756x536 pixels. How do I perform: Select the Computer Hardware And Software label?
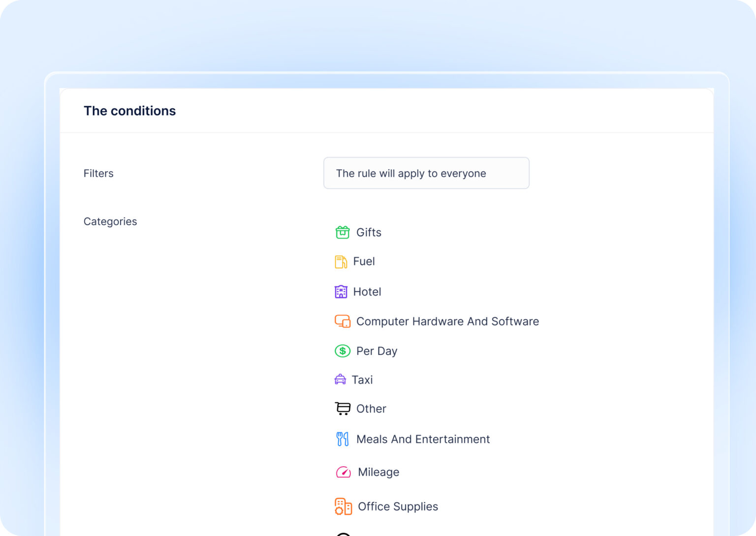447,322
